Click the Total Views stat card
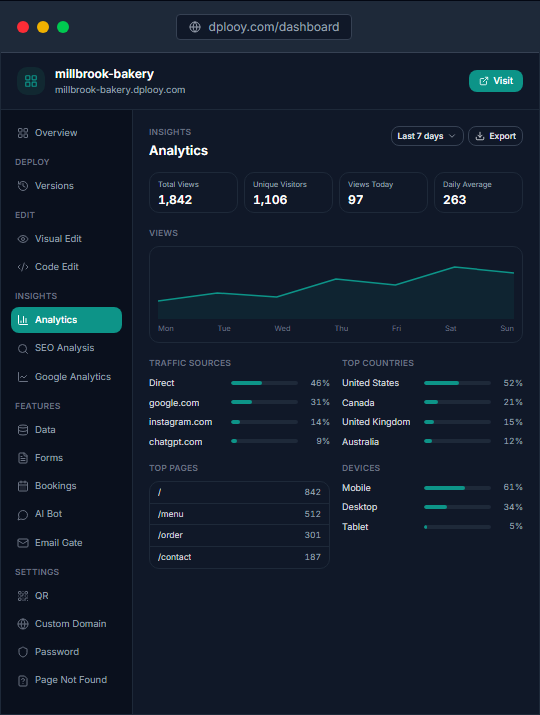The image size is (540, 715). coord(193,192)
